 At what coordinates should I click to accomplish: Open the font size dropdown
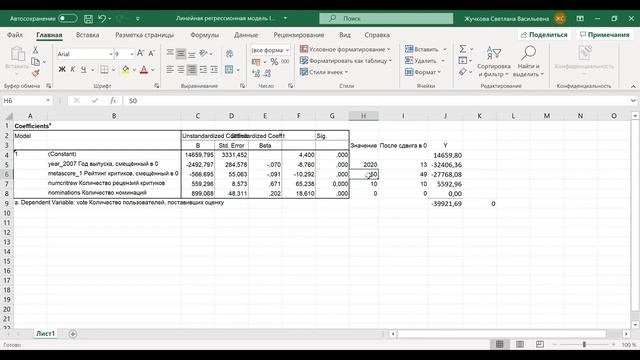pos(132,54)
